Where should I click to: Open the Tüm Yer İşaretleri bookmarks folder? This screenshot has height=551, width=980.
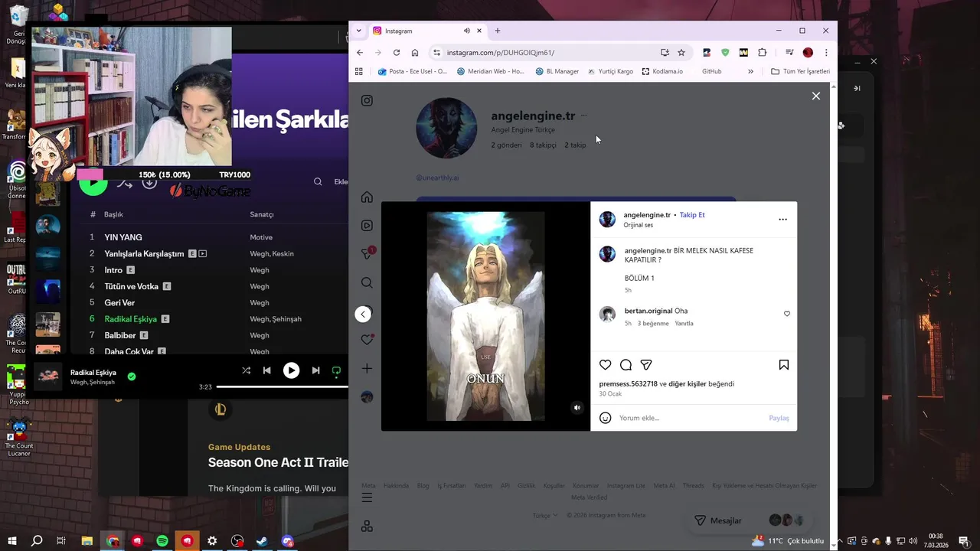click(800, 71)
